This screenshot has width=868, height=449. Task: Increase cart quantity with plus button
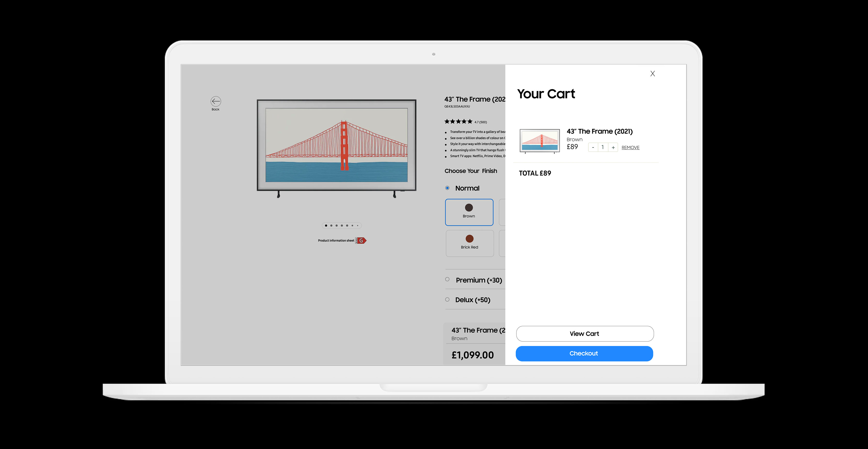point(613,147)
